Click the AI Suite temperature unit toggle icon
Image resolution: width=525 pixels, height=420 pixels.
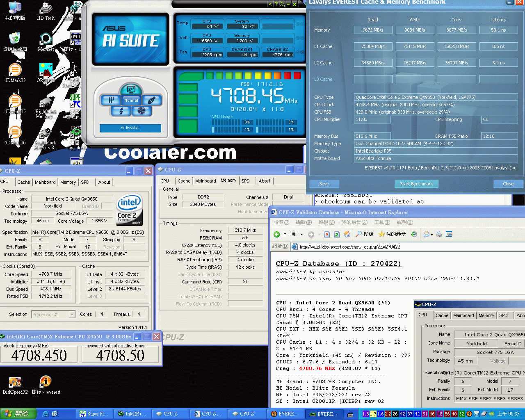pos(283,4)
